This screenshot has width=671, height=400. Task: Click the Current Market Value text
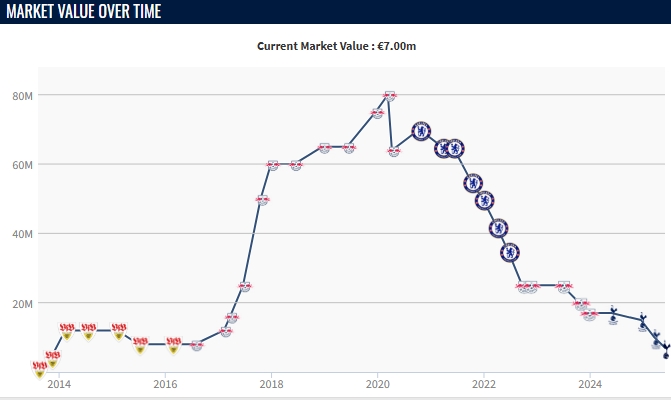click(x=343, y=46)
